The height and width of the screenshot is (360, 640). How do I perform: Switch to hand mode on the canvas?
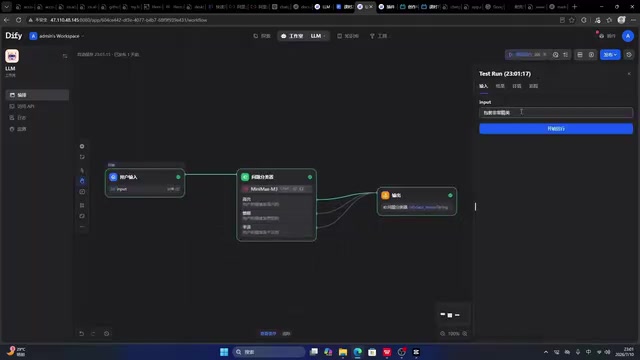tap(82, 181)
